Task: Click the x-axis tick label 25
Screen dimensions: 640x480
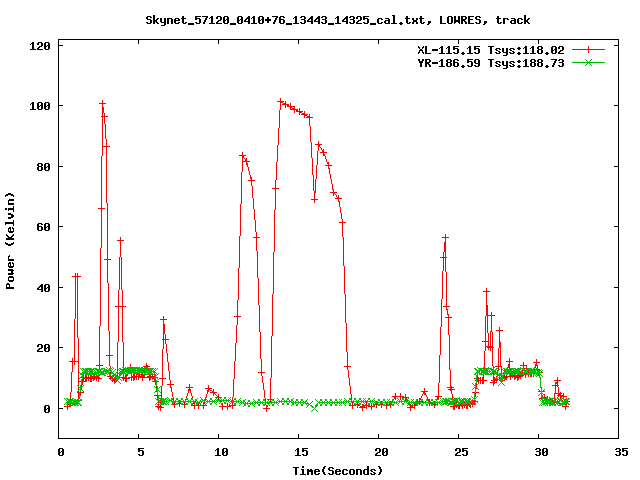Action: [x=461, y=452]
